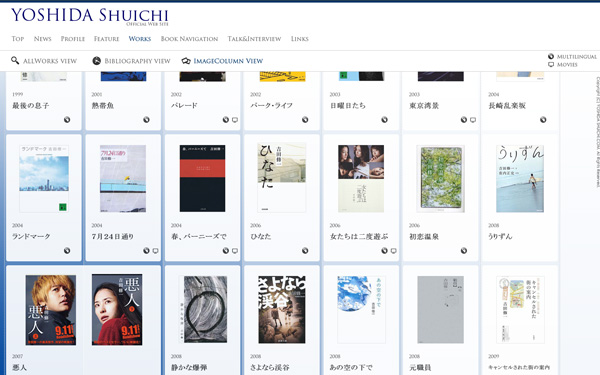The image size is (600, 375).
Task: Open the 静かな爆弾 book cover
Action: 203,309
